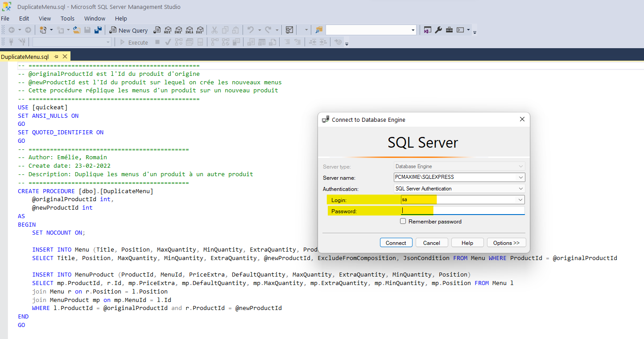Open the Window menu
Image resolution: width=644 pixels, height=339 pixels.
point(95,18)
